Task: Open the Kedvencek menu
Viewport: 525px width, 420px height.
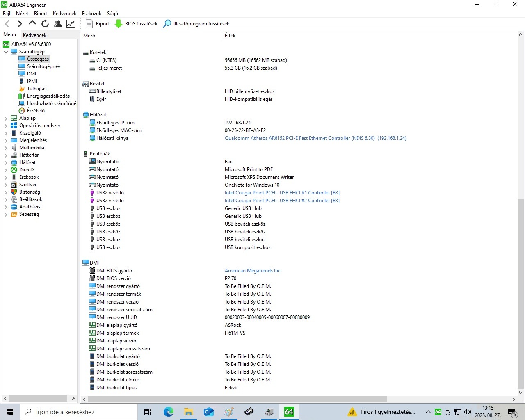Action: 64,14
